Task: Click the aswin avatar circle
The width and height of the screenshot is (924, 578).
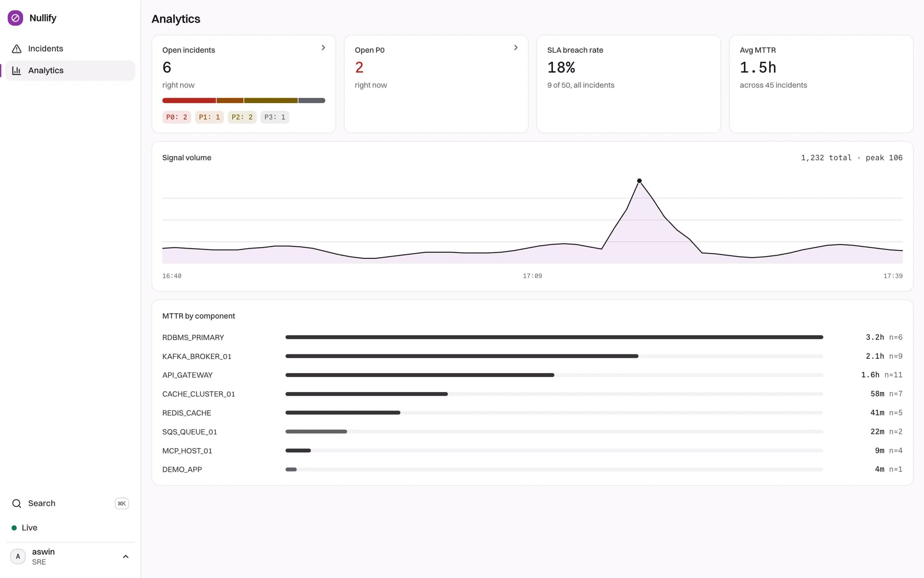Action: point(18,556)
